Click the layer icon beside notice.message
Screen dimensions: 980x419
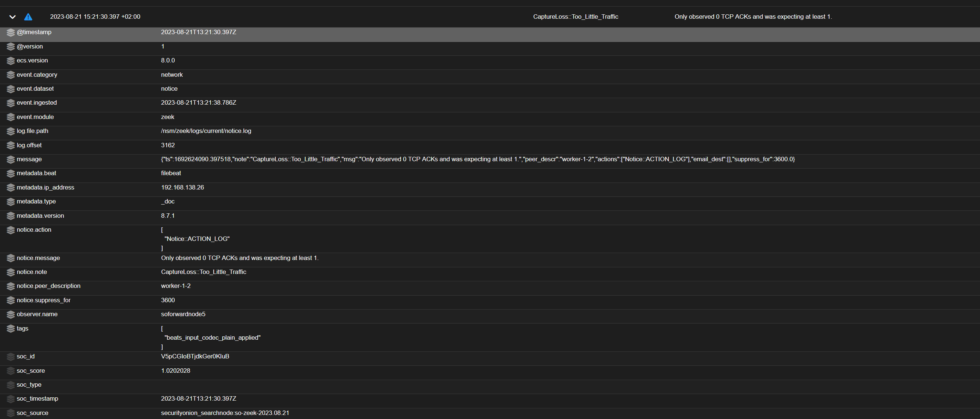click(10, 258)
